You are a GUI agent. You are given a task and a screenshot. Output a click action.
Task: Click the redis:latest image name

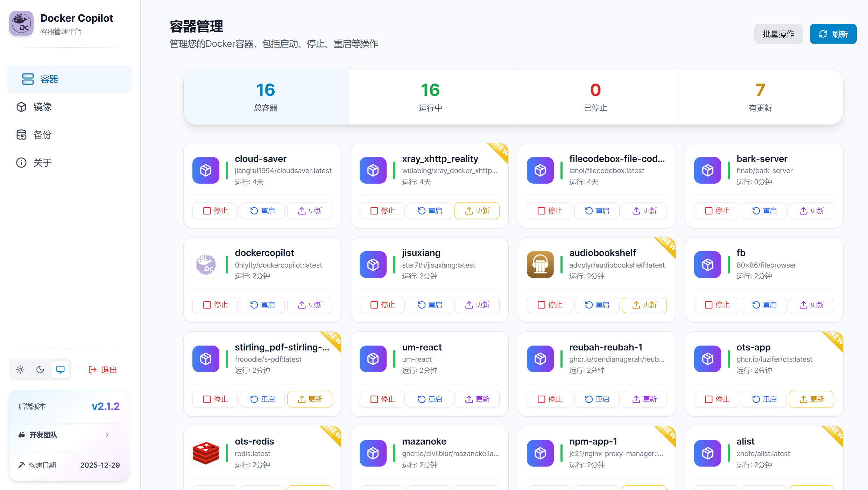click(253, 454)
